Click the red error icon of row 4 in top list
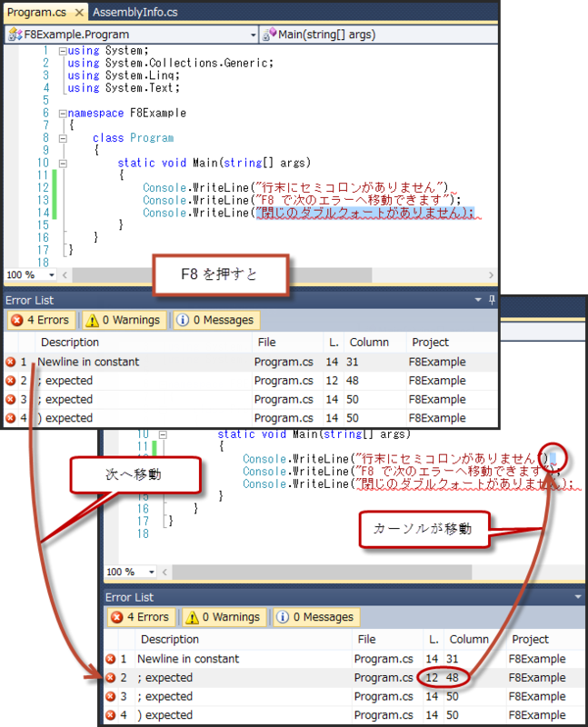Screen dimensions: 588x727 click(11, 418)
